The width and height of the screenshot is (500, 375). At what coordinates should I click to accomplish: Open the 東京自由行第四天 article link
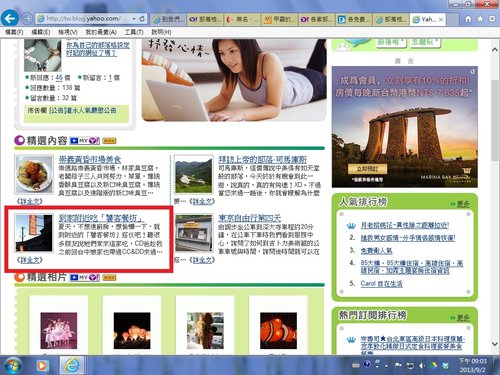(249, 218)
